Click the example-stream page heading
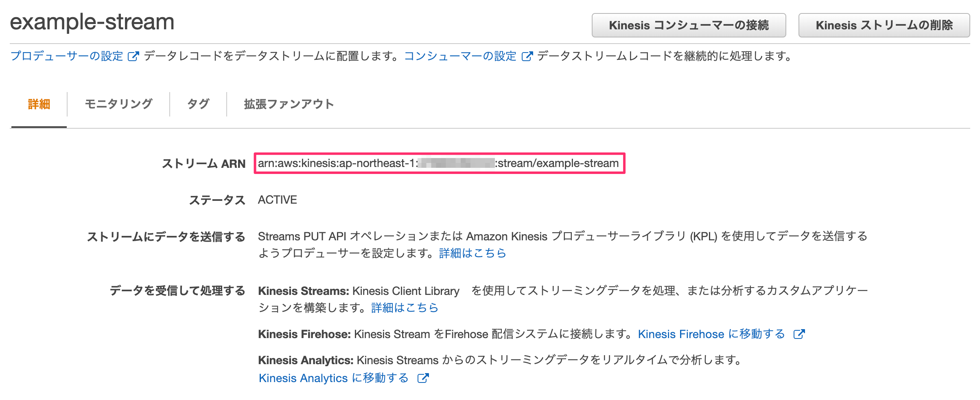 (x=92, y=22)
